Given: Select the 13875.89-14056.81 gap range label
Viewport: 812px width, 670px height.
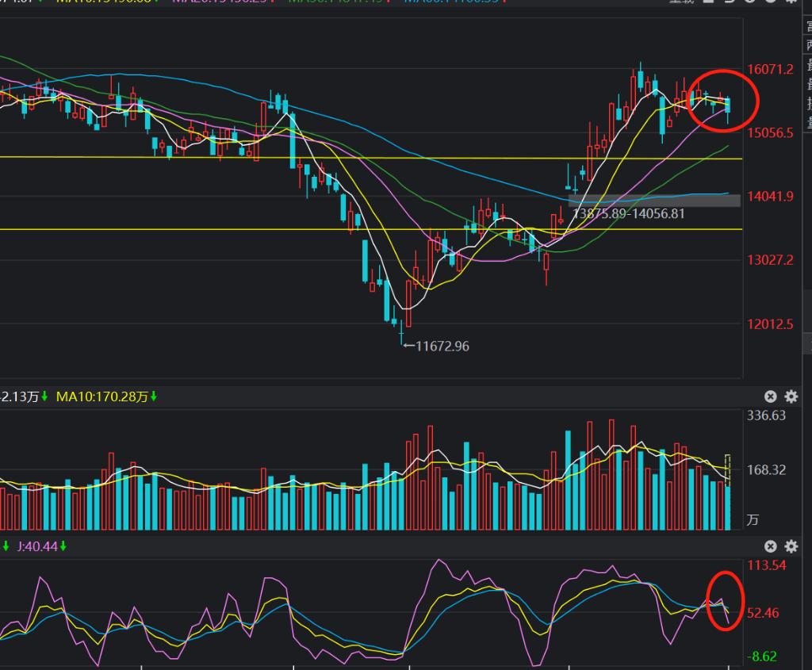Looking at the screenshot, I should (x=628, y=213).
